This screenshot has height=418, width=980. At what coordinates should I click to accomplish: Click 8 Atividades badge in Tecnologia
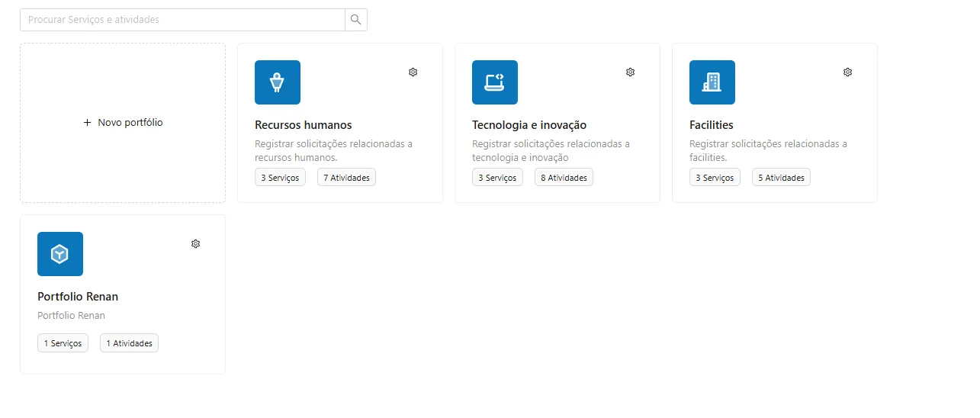[x=564, y=178]
